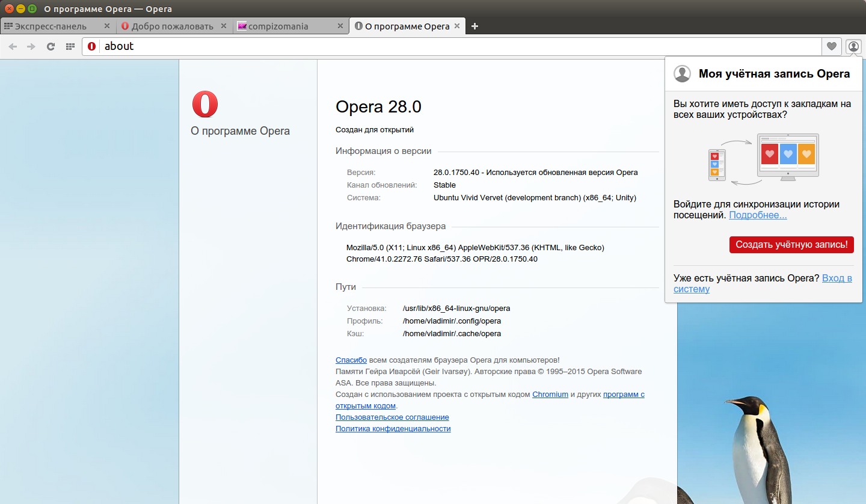Maximize the Opera window

tap(32, 9)
